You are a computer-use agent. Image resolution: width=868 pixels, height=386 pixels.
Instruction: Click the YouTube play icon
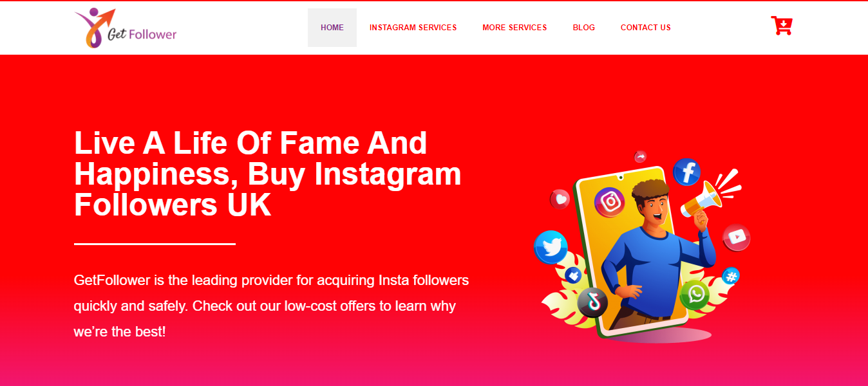point(737,237)
